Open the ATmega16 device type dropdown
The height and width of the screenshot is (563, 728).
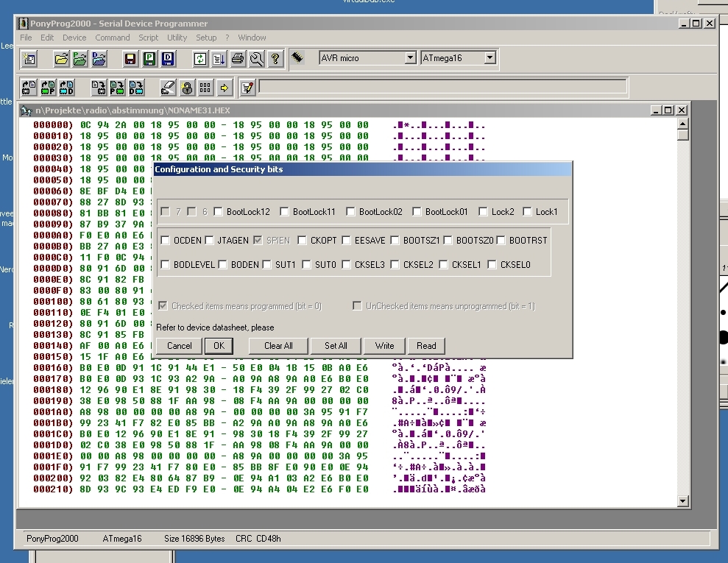tap(490, 58)
